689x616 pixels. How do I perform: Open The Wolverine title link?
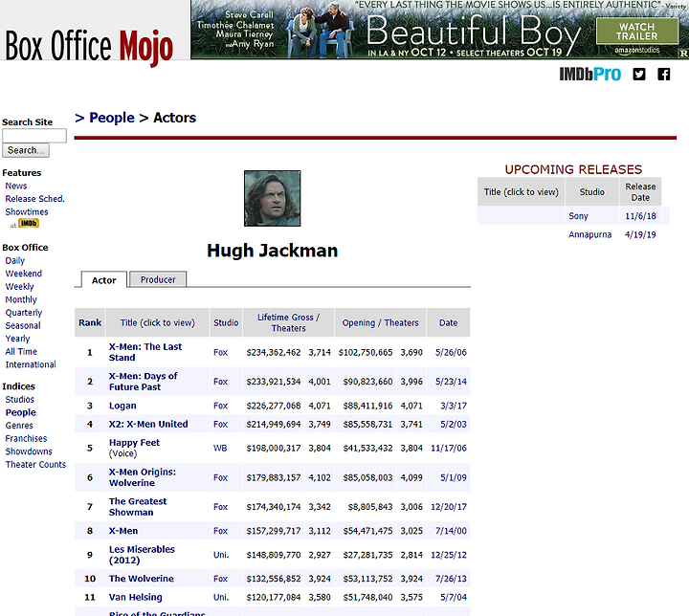pyautogui.click(x=142, y=579)
